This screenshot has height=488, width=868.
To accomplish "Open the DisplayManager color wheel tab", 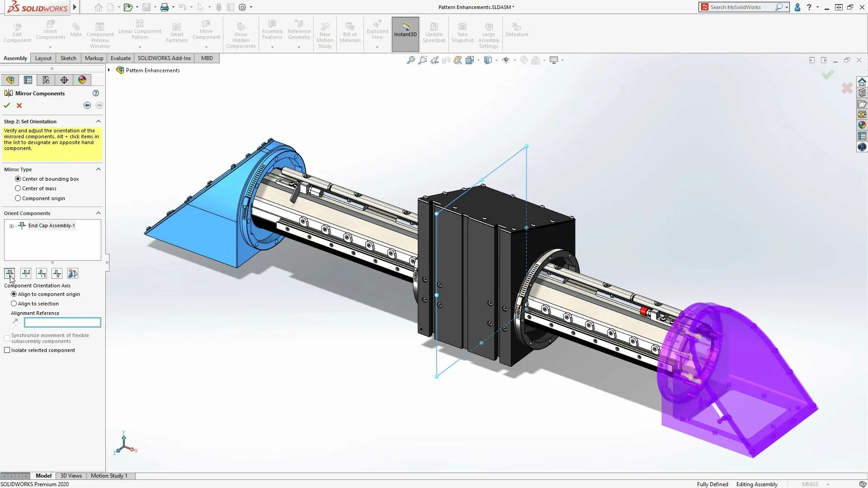I will [x=82, y=80].
